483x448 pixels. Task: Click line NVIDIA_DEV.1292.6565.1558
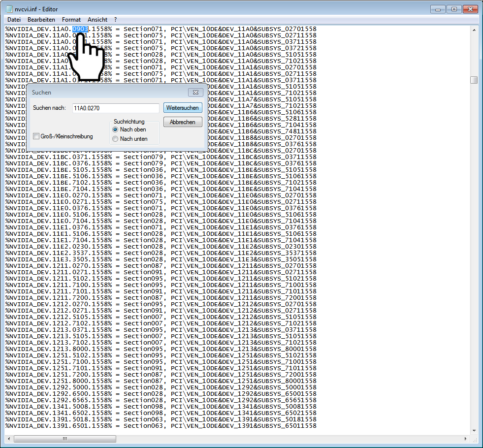(x=161, y=400)
